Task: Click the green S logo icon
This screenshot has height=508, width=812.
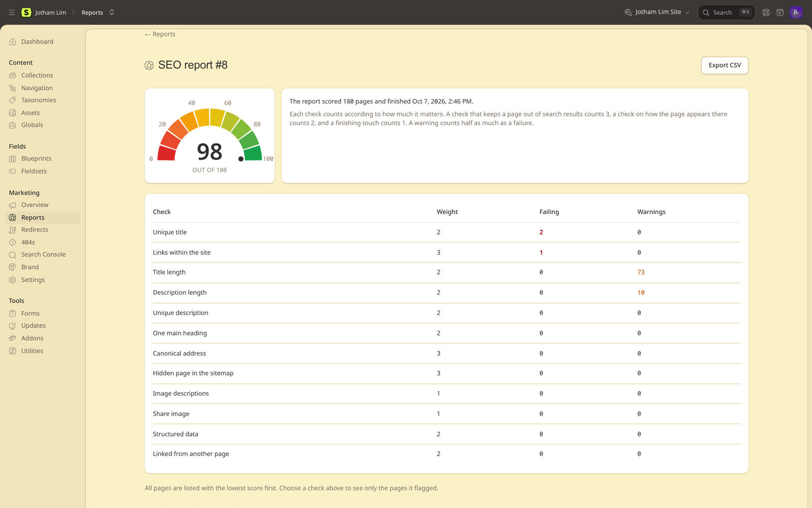Action: pos(26,12)
